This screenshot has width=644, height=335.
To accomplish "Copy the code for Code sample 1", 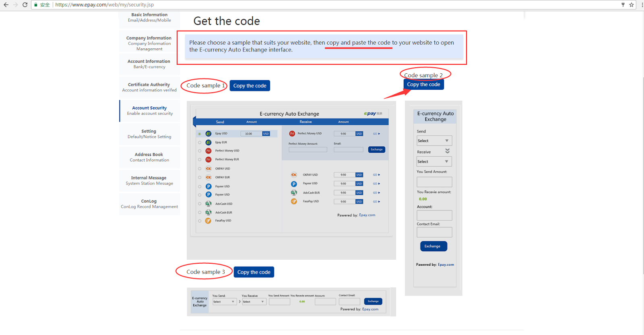I will 250,86.
